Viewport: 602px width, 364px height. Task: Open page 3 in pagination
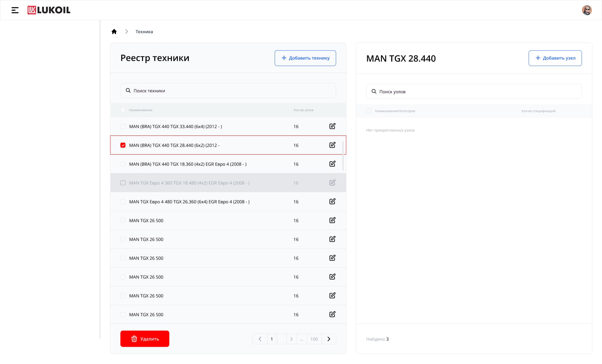[x=291, y=339]
